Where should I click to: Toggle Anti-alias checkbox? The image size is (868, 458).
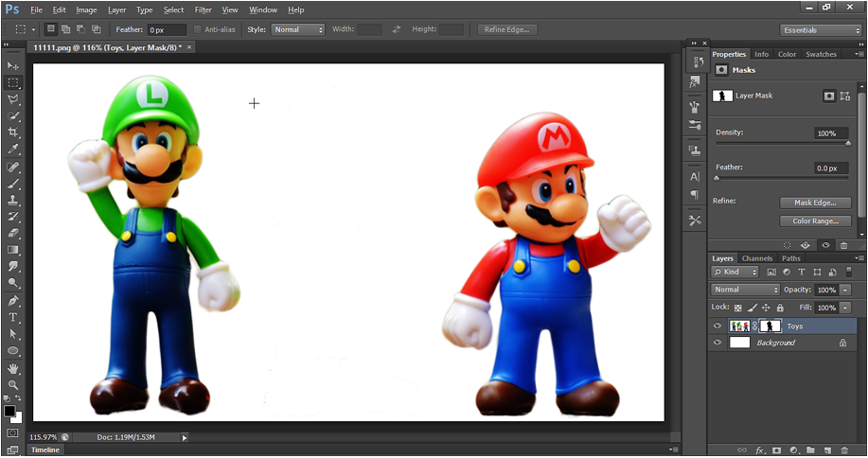[198, 29]
